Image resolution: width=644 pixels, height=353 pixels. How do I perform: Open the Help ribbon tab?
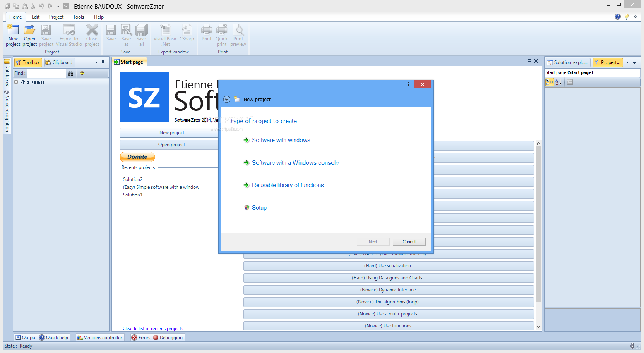[99, 17]
